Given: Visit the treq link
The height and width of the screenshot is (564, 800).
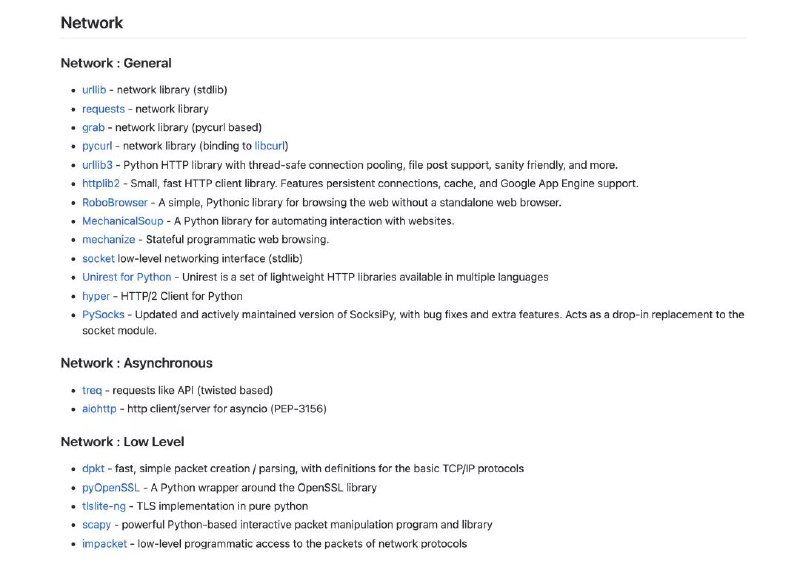Looking at the screenshot, I should click(93, 390).
